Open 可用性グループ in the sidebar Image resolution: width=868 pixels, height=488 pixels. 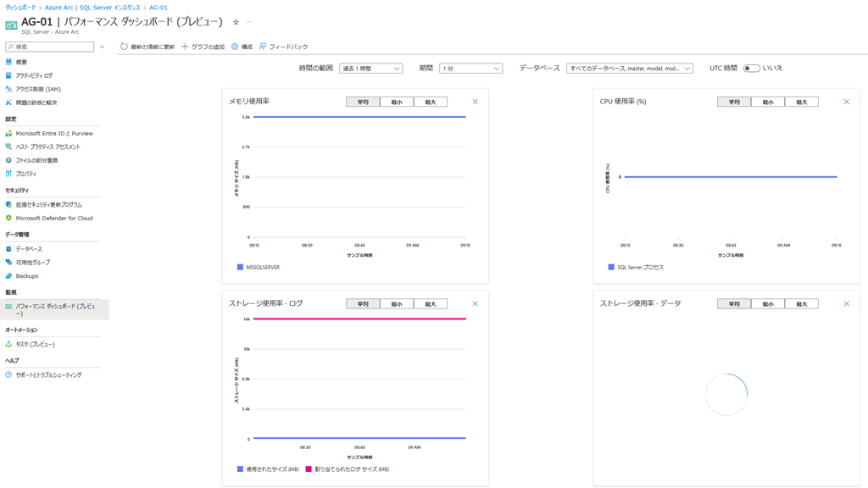pos(33,263)
